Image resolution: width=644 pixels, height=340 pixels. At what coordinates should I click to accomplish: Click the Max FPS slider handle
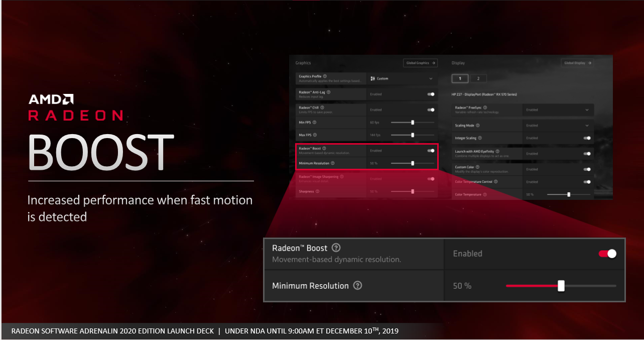(413, 135)
